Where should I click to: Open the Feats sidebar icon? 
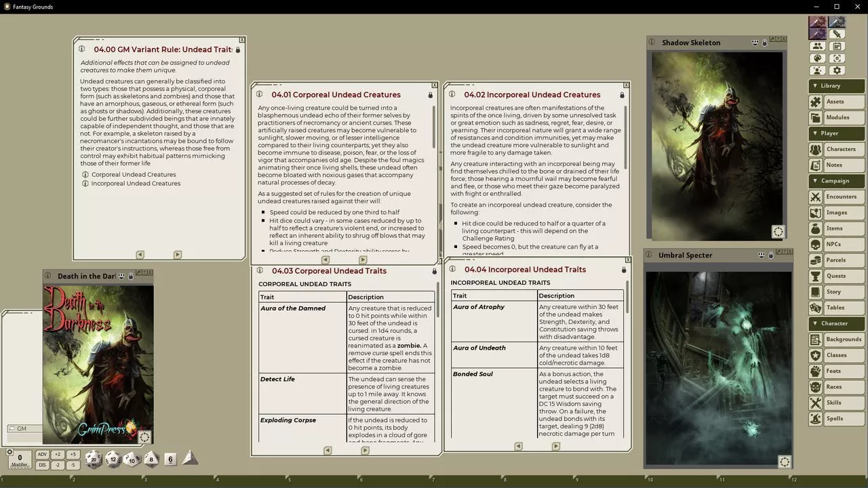(x=816, y=371)
